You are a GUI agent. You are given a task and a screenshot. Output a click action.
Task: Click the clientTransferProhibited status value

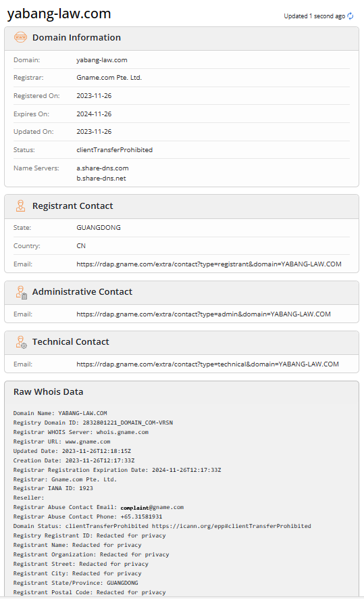[x=114, y=150]
